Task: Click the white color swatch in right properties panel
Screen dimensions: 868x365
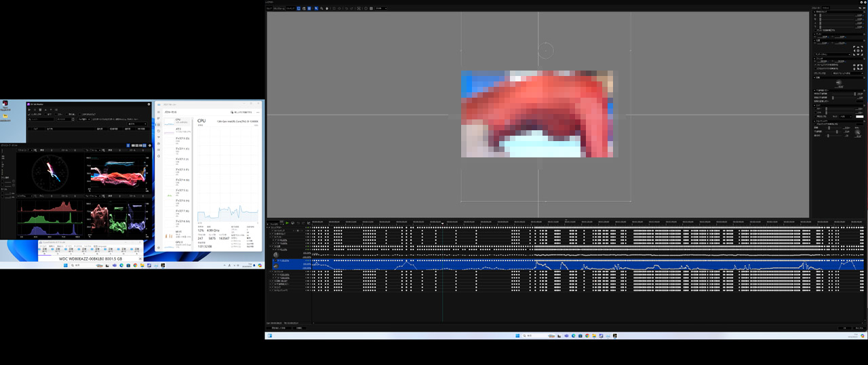Action: click(859, 116)
